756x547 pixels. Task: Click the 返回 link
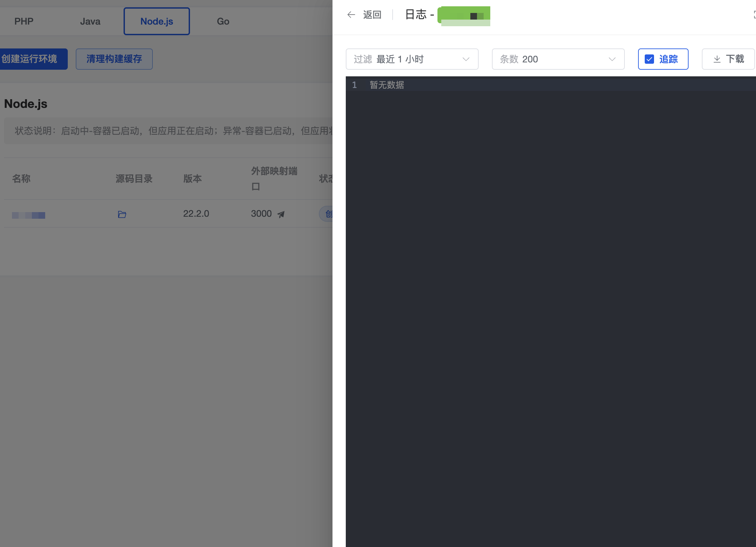pyautogui.click(x=372, y=15)
